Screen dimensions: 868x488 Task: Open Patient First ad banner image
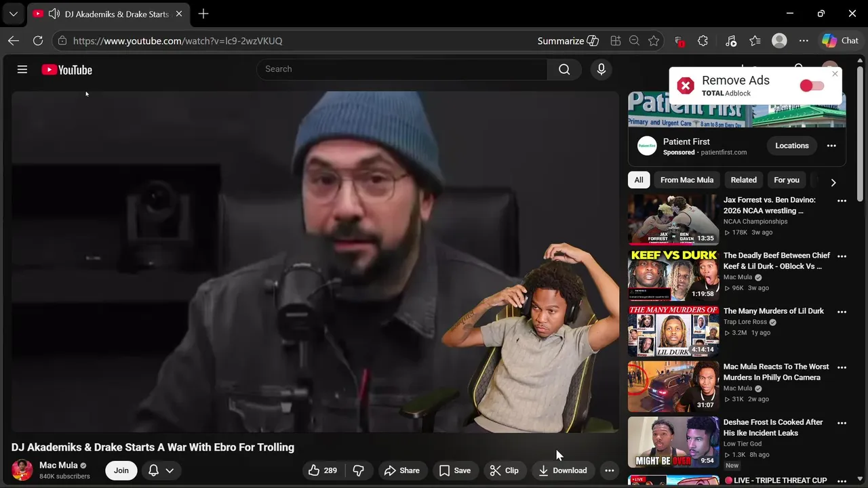click(x=736, y=110)
